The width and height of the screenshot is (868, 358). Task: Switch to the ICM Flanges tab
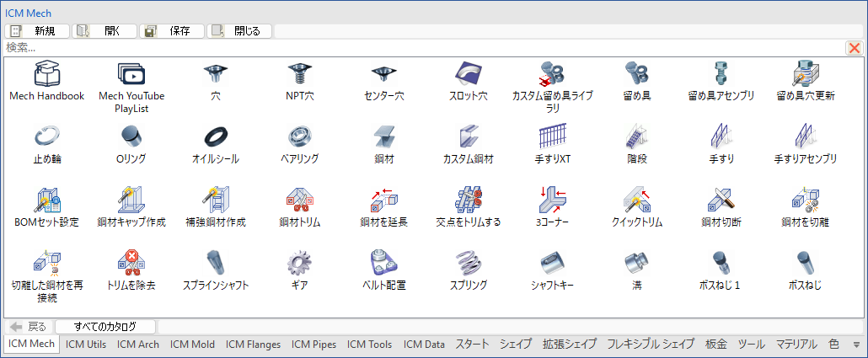click(x=253, y=345)
